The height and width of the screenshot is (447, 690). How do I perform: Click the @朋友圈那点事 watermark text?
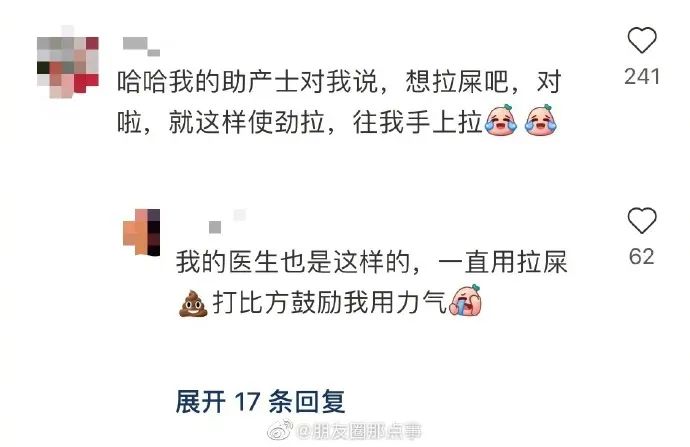pyautogui.click(x=359, y=432)
